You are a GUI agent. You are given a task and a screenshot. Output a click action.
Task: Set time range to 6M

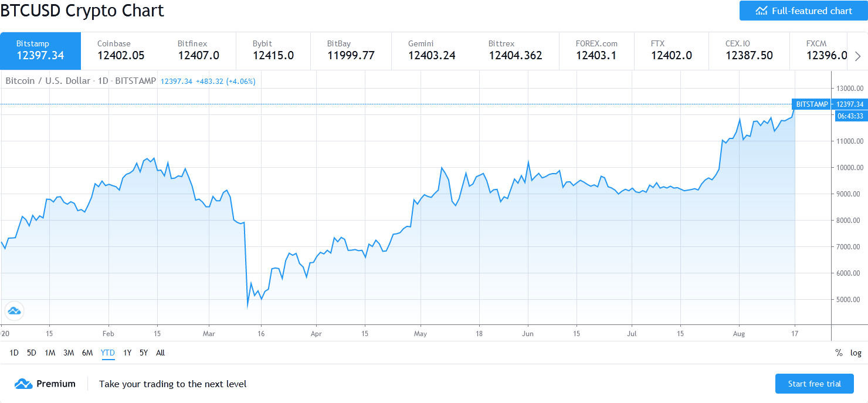coord(87,353)
